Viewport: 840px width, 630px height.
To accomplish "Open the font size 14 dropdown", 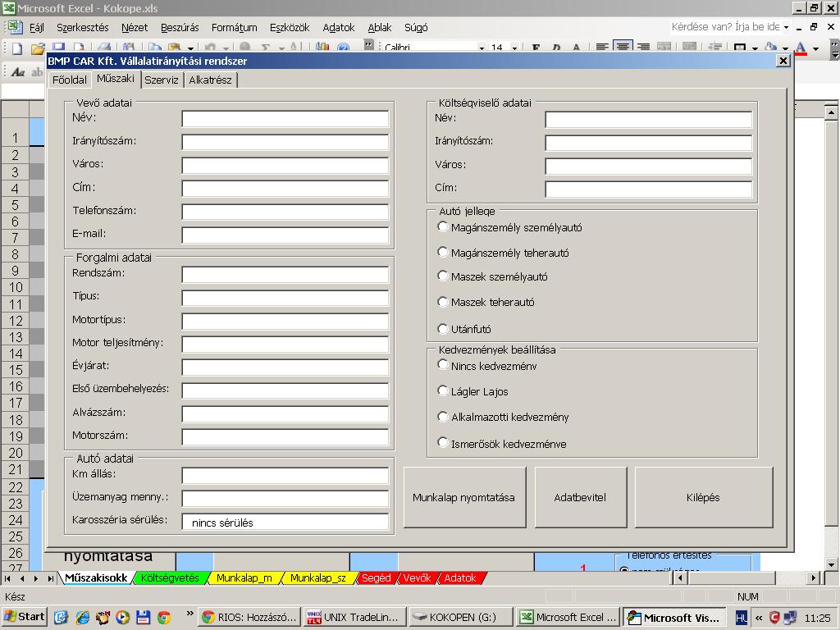I will pyautogui.click(x=514, y=48).
